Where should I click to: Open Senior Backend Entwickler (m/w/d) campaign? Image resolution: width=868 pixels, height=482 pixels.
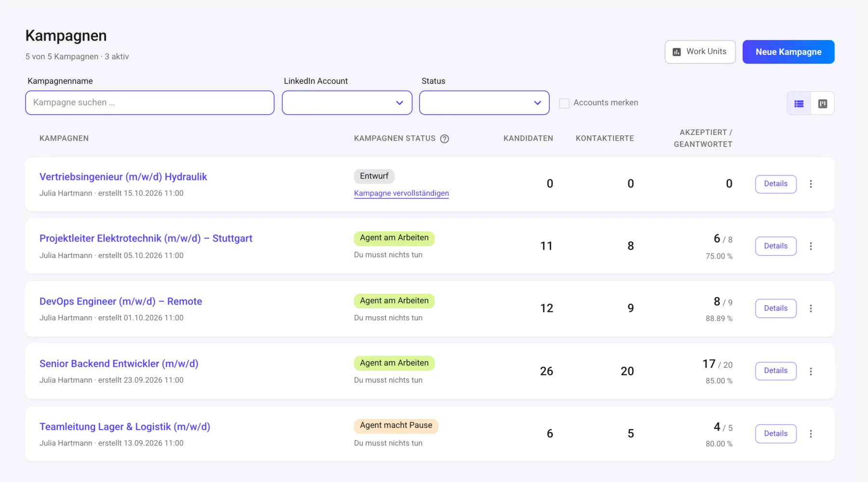(x=119, y=364)
